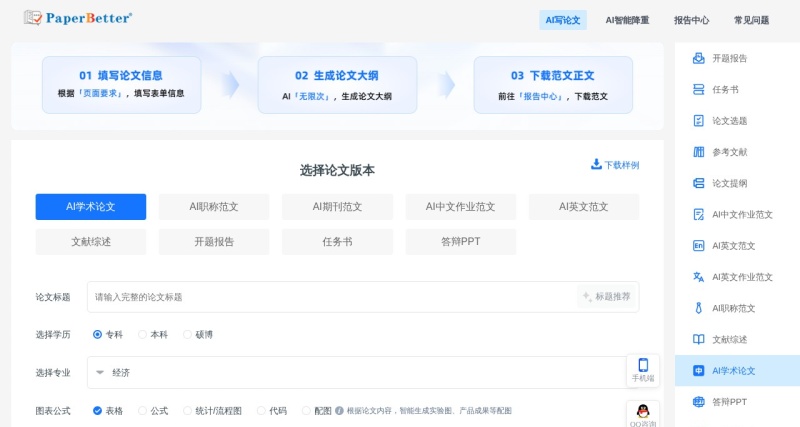800x427 pixels.
Task: Click the 「报告中心」 link in step 03
Action: tap(541, 96)
